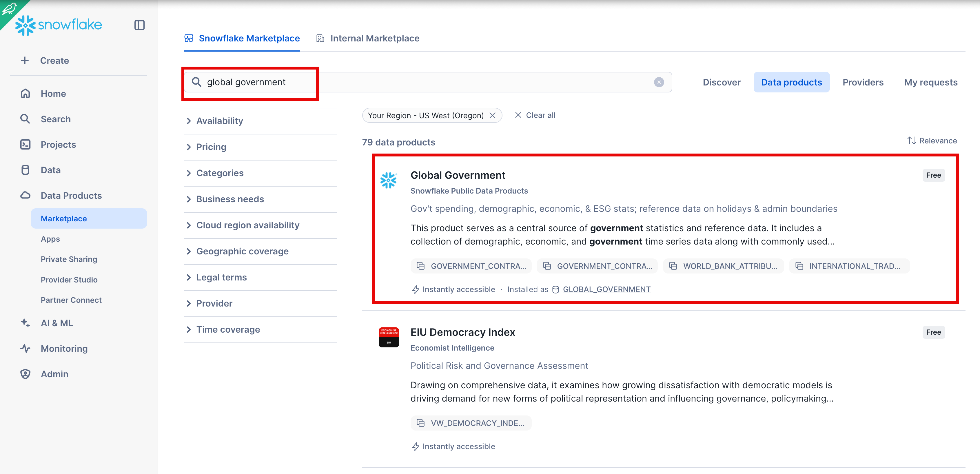The height and width of the screenshot is (474, 980).
Task: Open the Relevance sort control
Action: coord(932,141)
